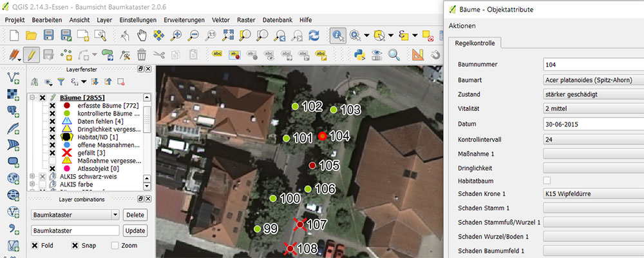Uncheck erfasste Bäume [772] rule
Viewport: 644px width, 258px height.
[x=52, y=106]
